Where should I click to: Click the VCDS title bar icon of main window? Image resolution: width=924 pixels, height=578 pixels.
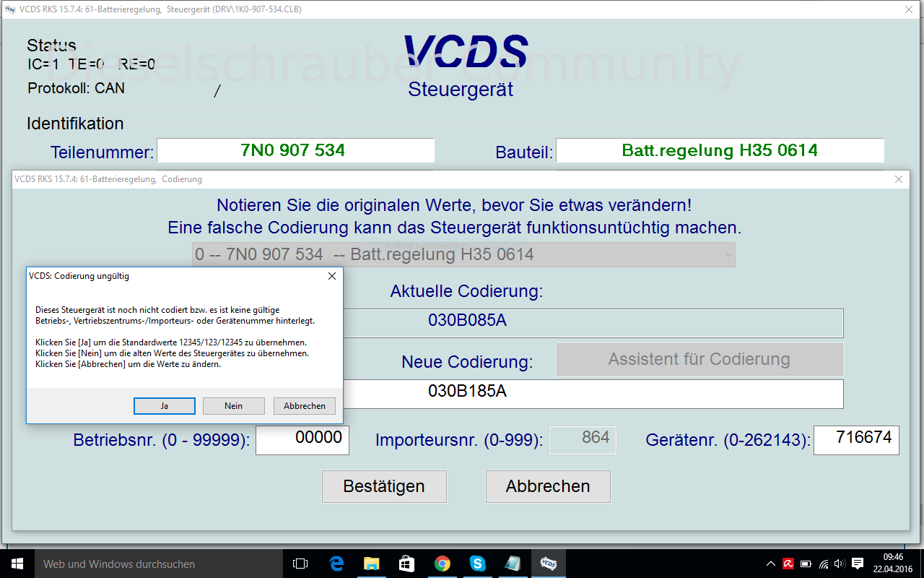tap(10, 9)
